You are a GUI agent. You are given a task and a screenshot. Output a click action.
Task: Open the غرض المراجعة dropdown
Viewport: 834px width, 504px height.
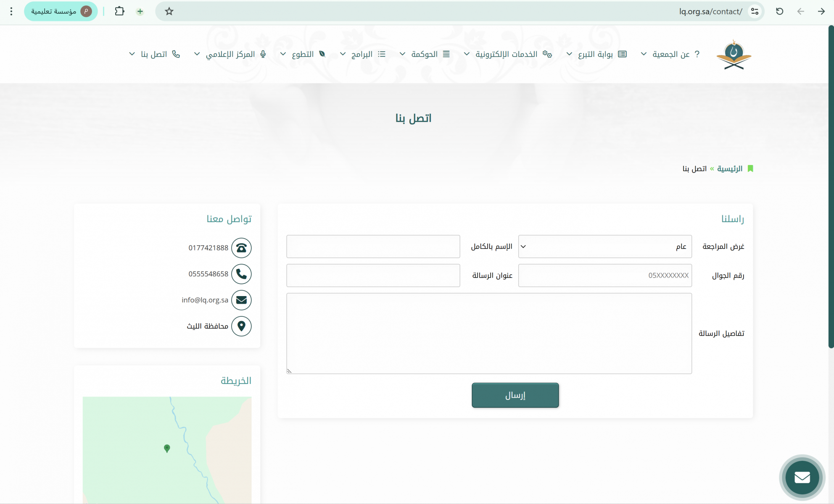604,247
